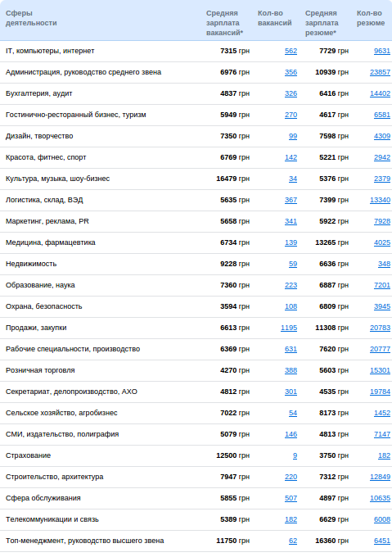View 12849 resumes for Строительство, архитектура
The height and width of the screenshot is (557, 392).
tap(380, 478)
